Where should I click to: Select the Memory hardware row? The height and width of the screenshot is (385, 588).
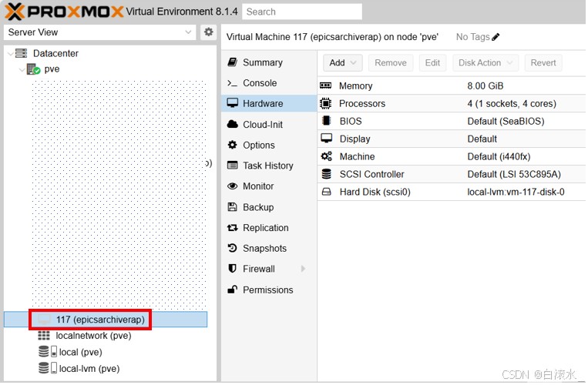pyautogui.click(x=452, y=85)
